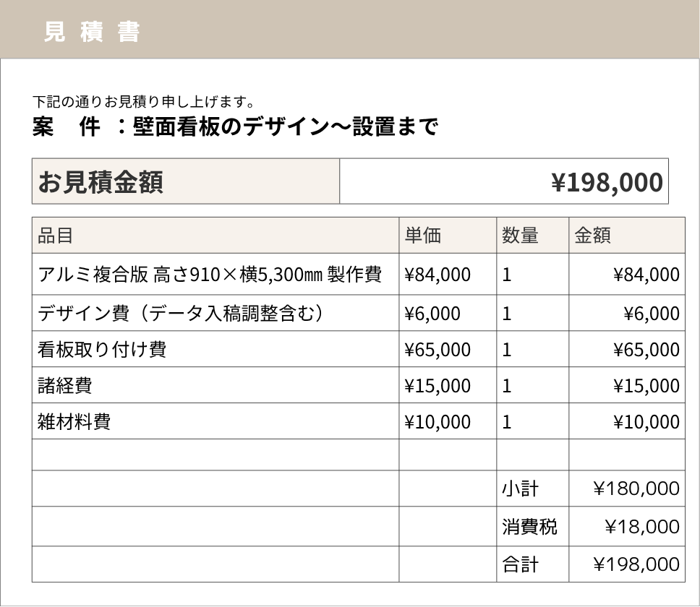Click the 見積書 title header
Screen dimensions: 700x607
click(94, 30)
